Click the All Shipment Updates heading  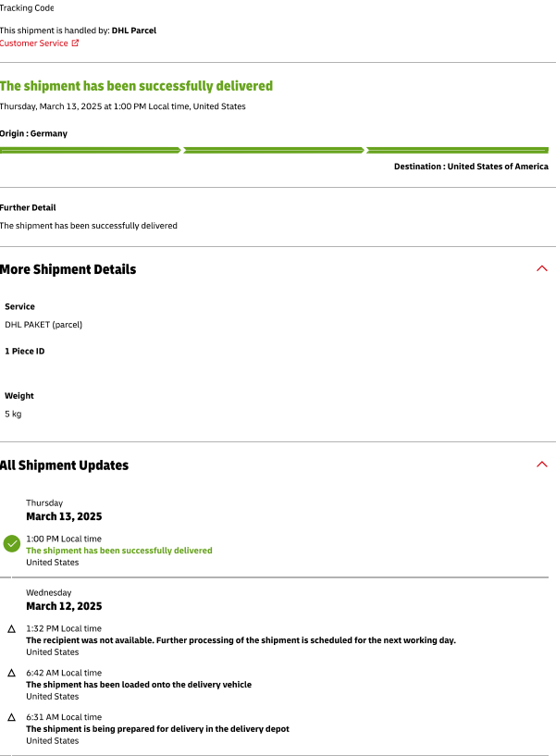[x=64, y=465]
